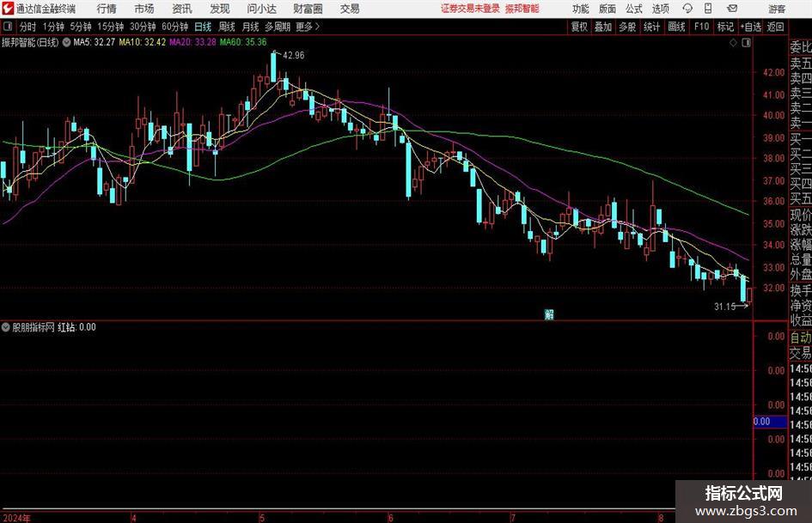
Task: Open the 公式 menu
Action: pos(633,9)
